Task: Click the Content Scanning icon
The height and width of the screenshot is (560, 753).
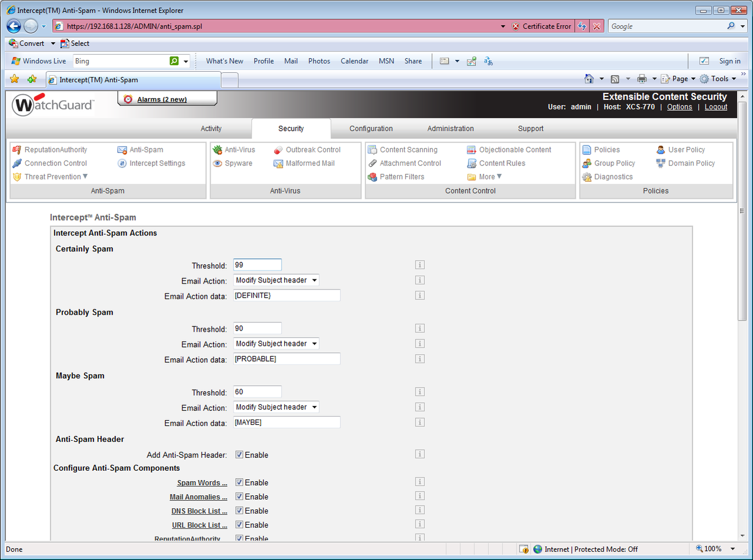Action: point(372,150)
